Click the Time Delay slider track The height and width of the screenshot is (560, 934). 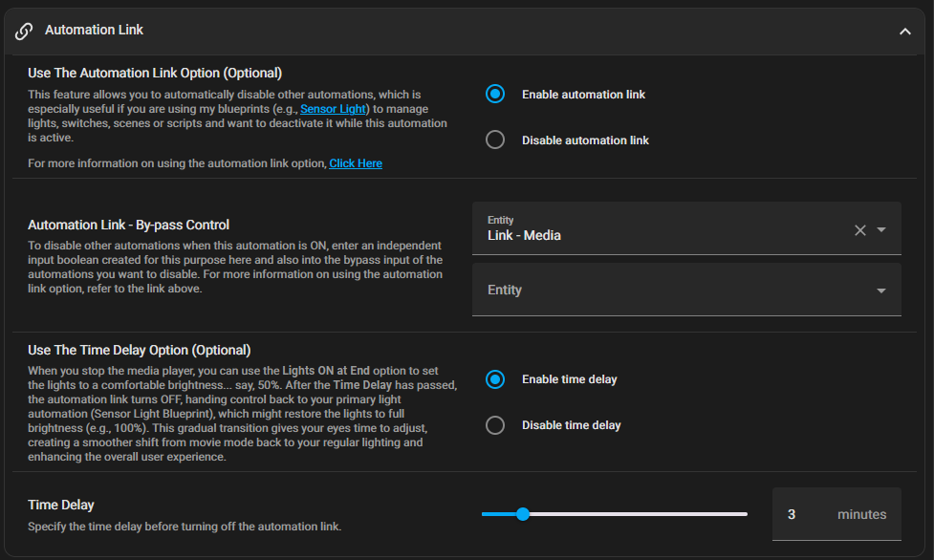[615, 514]
